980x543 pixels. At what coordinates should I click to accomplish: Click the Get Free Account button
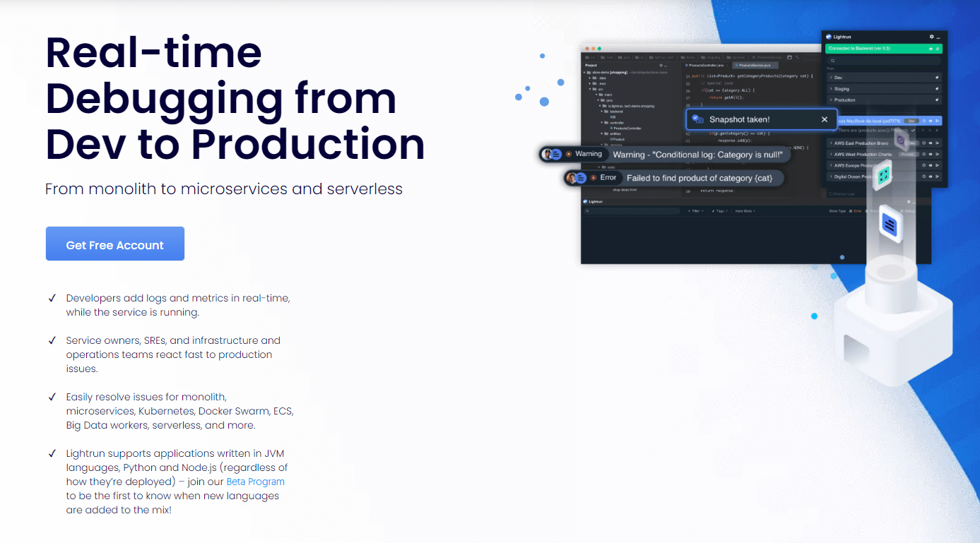click(114, 244)
